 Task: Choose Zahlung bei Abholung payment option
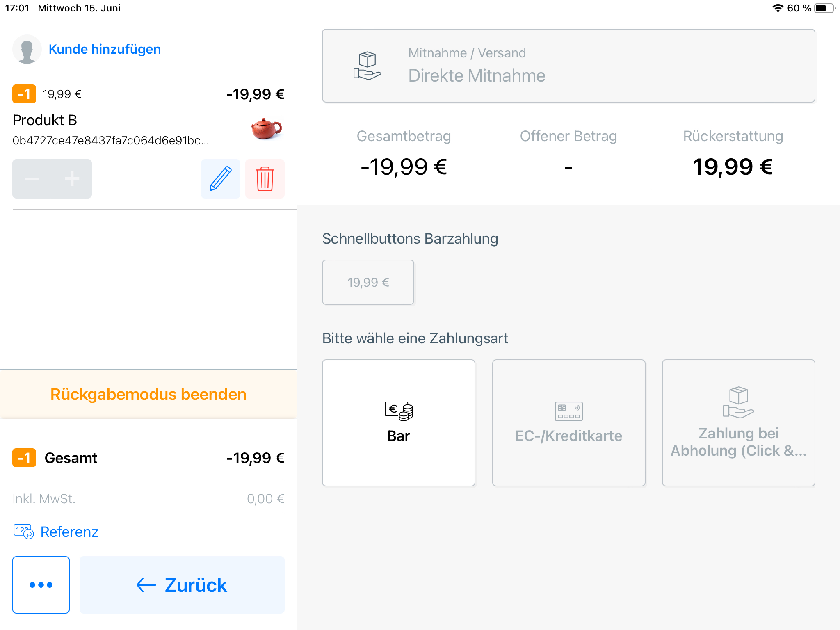point(738,423)
